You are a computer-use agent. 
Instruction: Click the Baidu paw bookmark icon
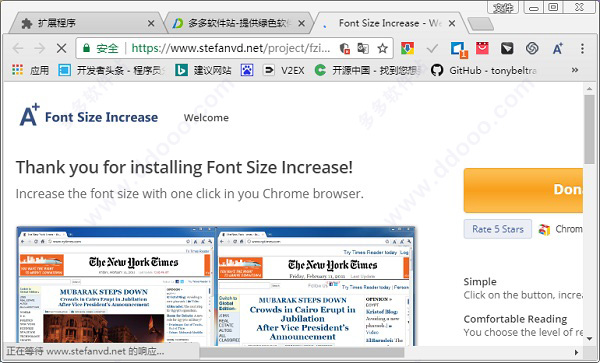pyautogui.click(x=247, y=70)
